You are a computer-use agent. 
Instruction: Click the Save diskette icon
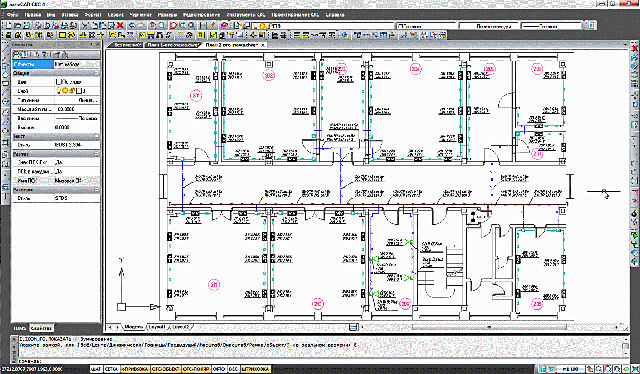27,25
